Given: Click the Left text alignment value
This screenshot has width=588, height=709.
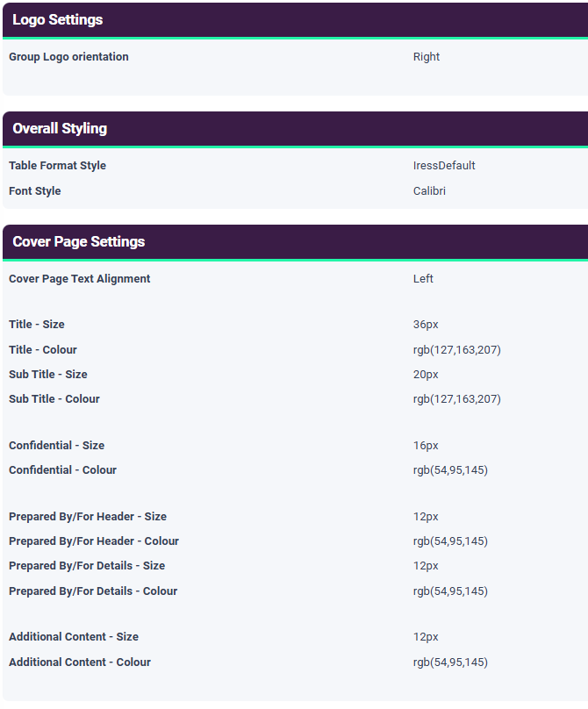Looking at the screenshot, I should pos(423,279).
